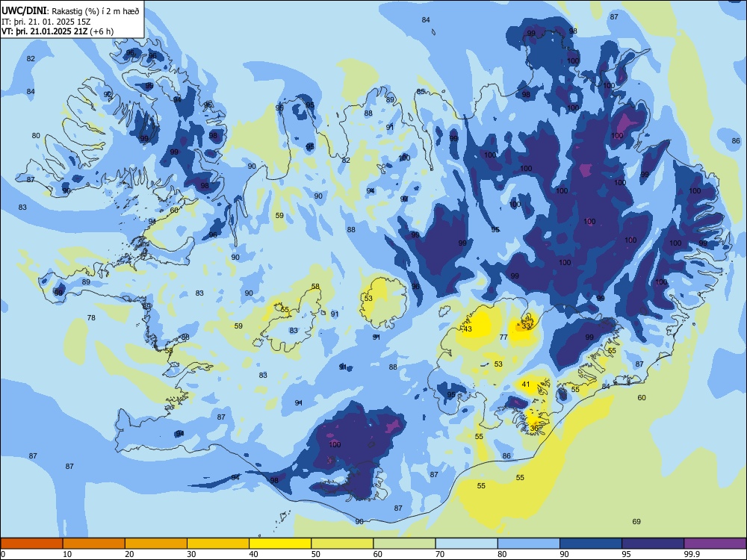Click the 70–80 pale blue legend swatch
This screenshot has width=747, height=560.
point(466,544)
